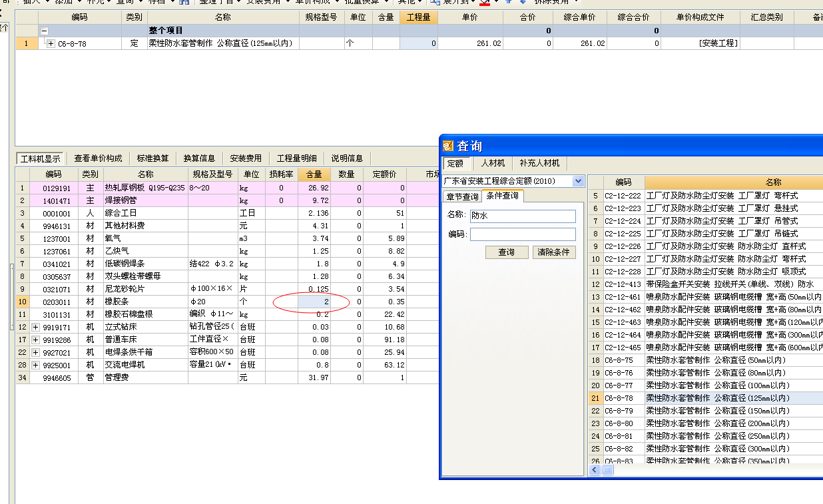This screenshot has height=504, width=823.
Task: Select result C6-8-77 公称直径 100mm以内
Action: pyautogui.click(x=706, y=385)
